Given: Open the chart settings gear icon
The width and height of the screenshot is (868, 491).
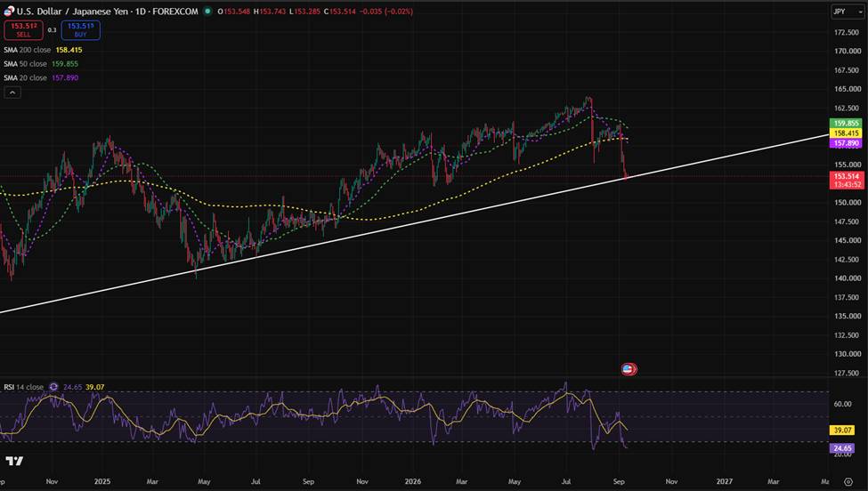Looking at the screenshot, I should tap(848, 481).
